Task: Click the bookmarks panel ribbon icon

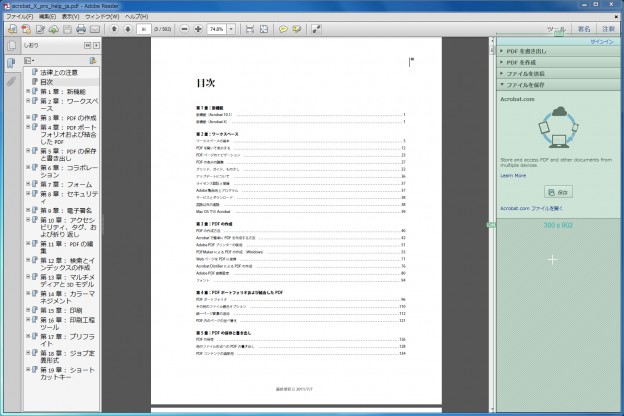Action: [11, 63]
